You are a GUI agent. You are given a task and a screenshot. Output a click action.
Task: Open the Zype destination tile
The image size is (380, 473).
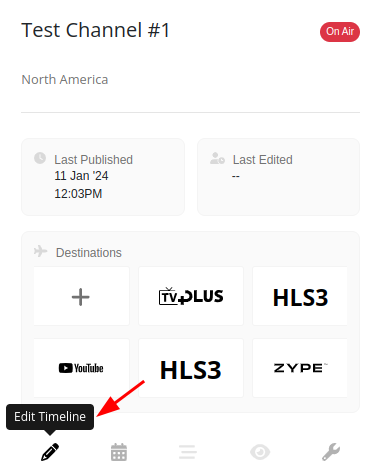pos(300,368)
